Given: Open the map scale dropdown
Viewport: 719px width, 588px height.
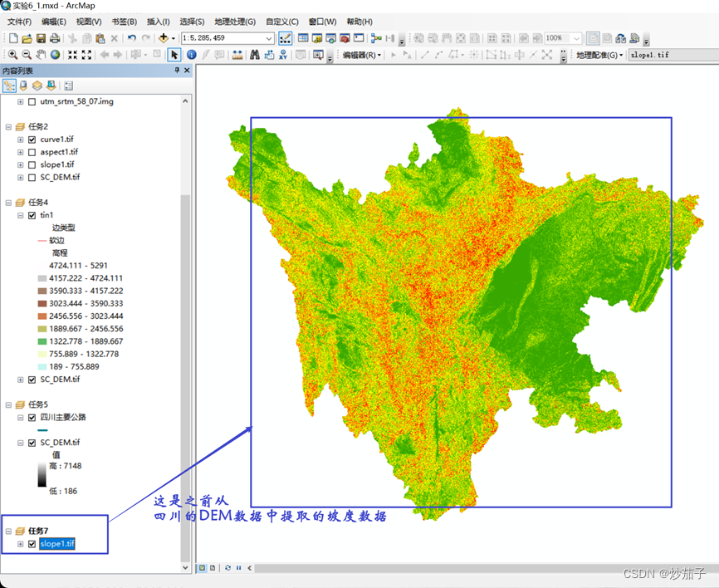Looking at the screenshot, I should pos(269,38).
